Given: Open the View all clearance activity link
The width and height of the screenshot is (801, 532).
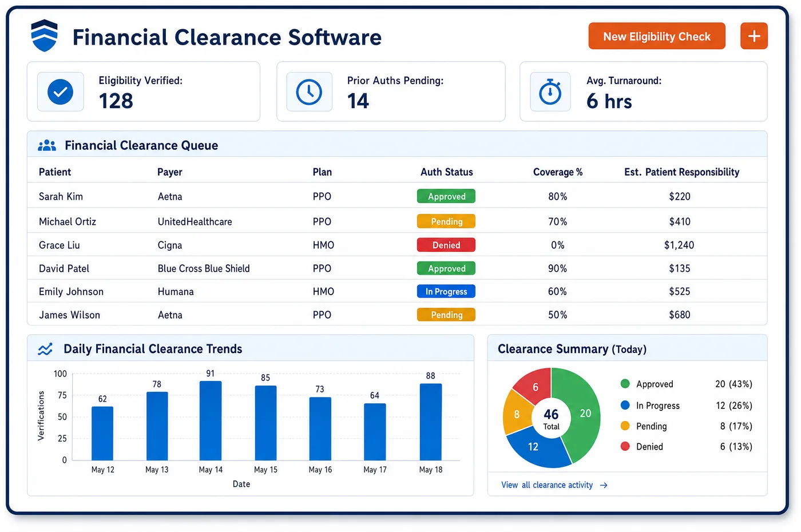Looking at the screenshot, I should pyautogui.click(x=547, y=485).
